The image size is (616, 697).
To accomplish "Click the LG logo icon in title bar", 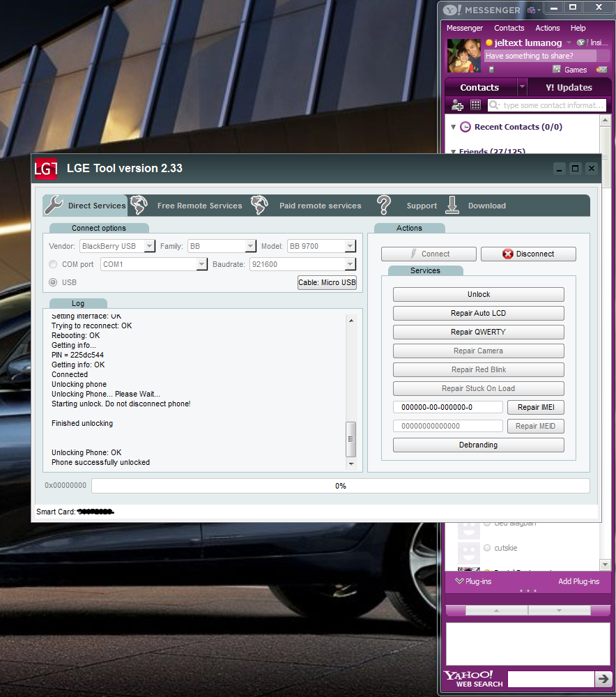I will click(x=46, y=169).
